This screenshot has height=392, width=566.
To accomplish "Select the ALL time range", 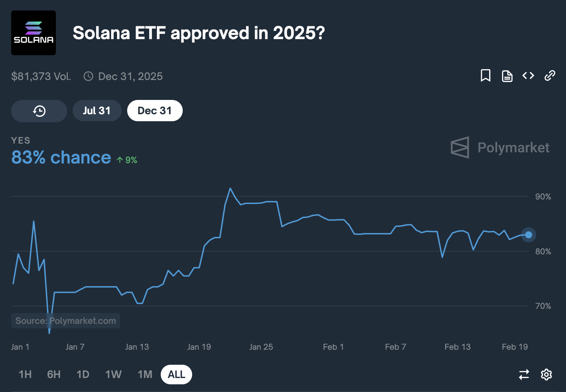I will tap(176, 375).
